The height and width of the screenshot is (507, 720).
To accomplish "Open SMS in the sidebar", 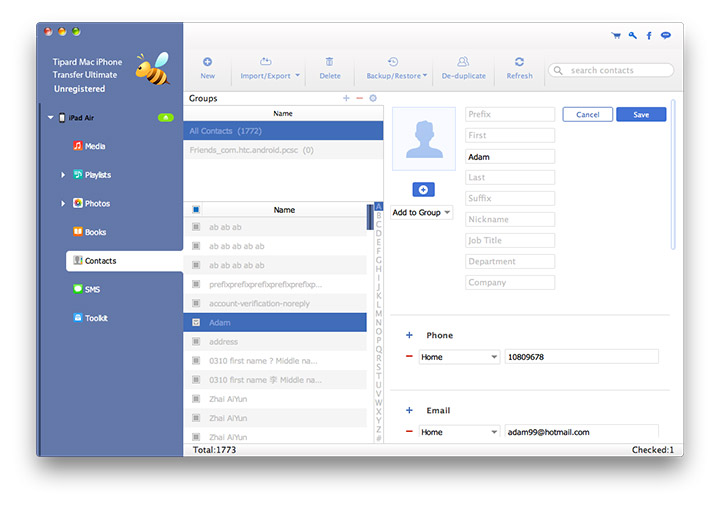I will (86, 289).
